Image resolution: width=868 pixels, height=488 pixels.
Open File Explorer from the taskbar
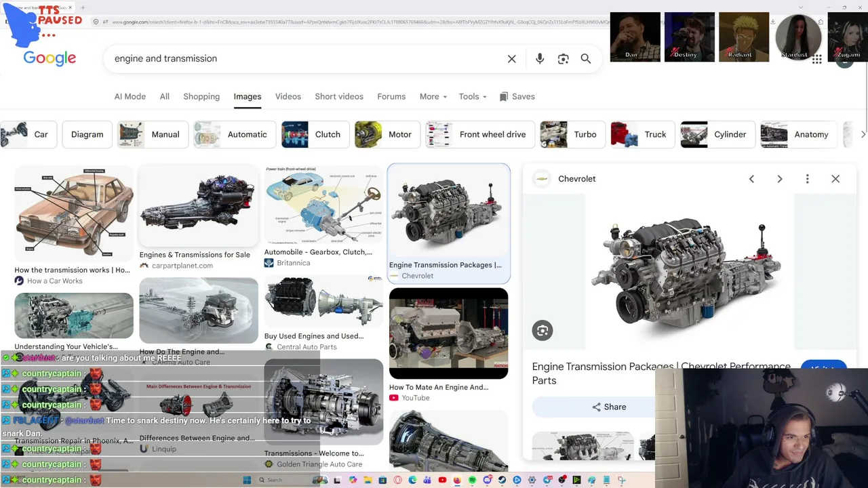coord(368,480)
